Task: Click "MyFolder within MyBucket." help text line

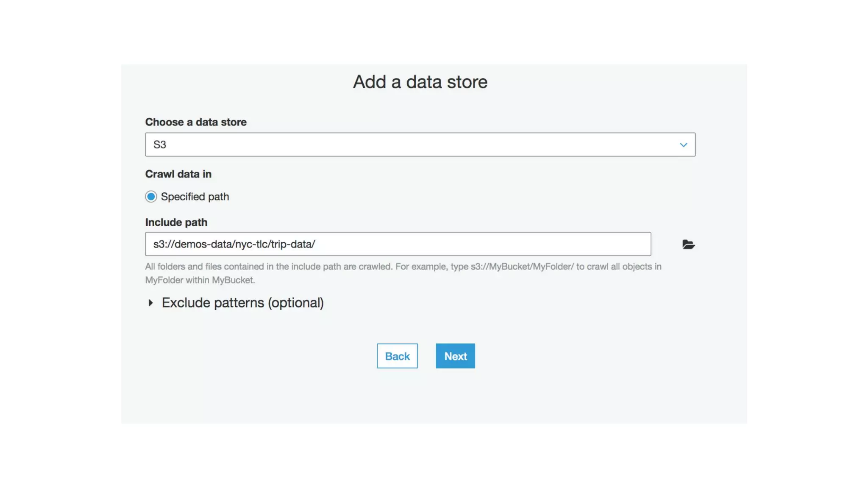Action: click(x=200, y=280)
